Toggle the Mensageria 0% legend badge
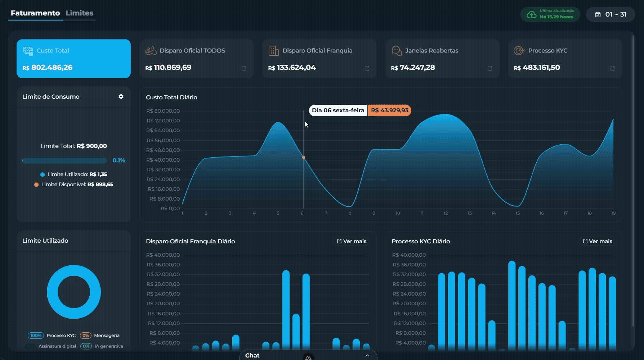Viewport: 644px width, 360px height. tap(86, 336)
